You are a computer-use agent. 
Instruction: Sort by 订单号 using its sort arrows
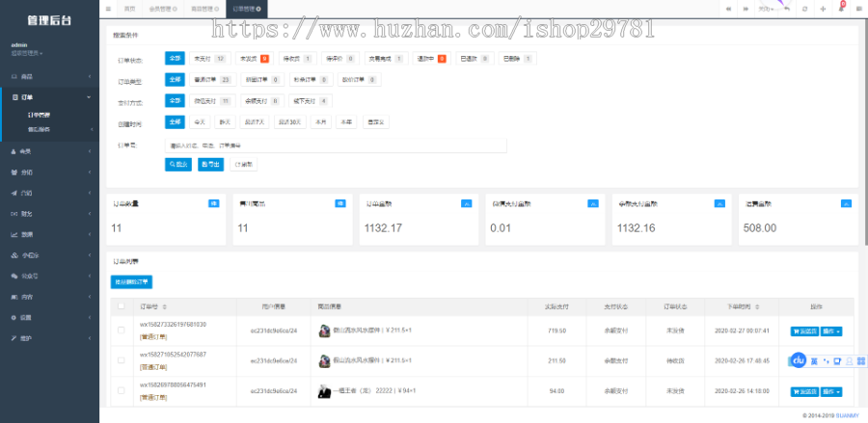[x=164, y=306]
